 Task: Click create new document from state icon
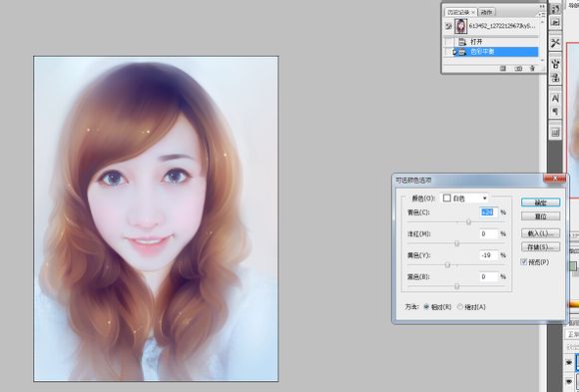pos(503,68)
